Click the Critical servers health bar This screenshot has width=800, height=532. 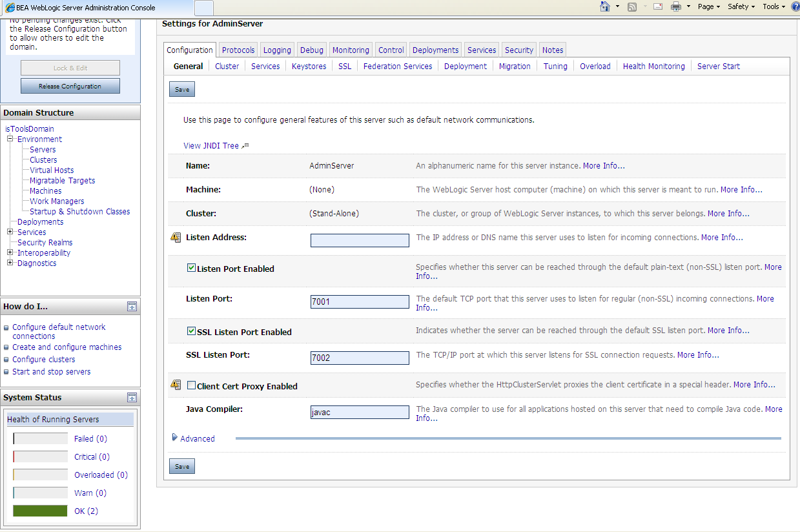point(40,456)
